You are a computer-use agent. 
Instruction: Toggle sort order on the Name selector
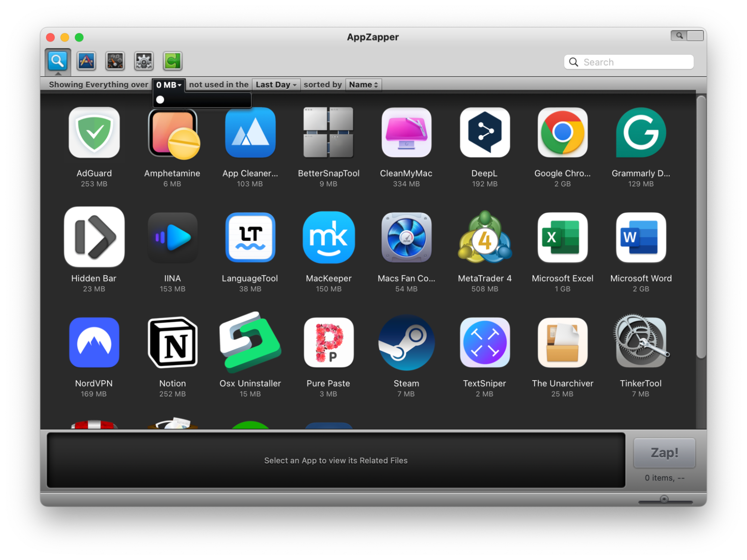[376, 84]
